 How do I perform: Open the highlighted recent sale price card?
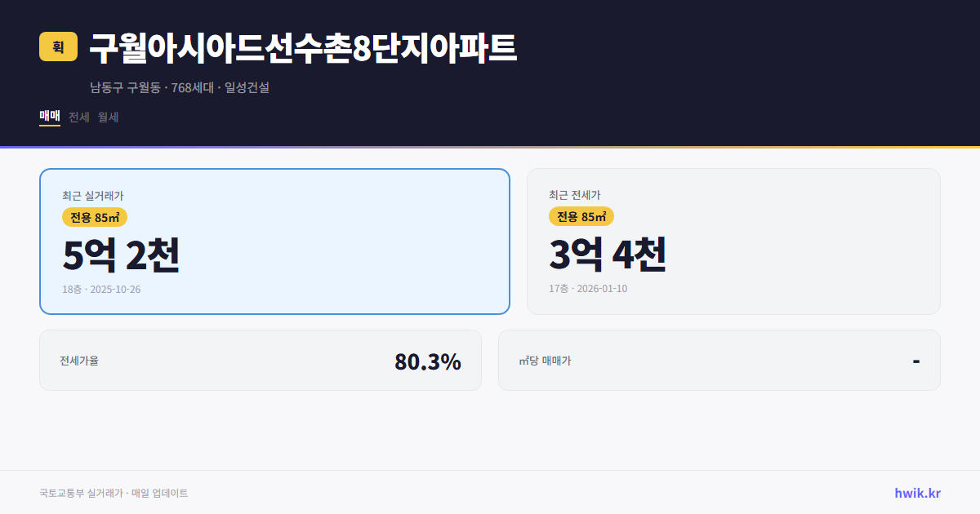(x=274, y=241)
